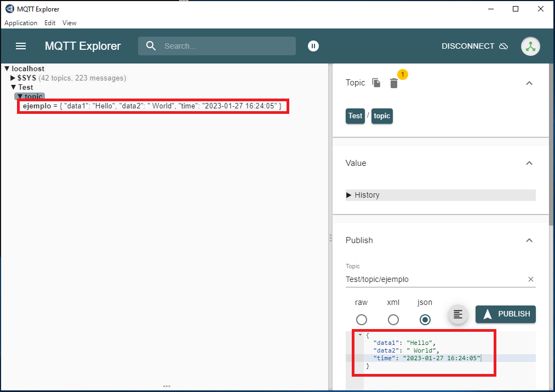
Task: Delete the topic with trash icon
Action: (393, 83)
